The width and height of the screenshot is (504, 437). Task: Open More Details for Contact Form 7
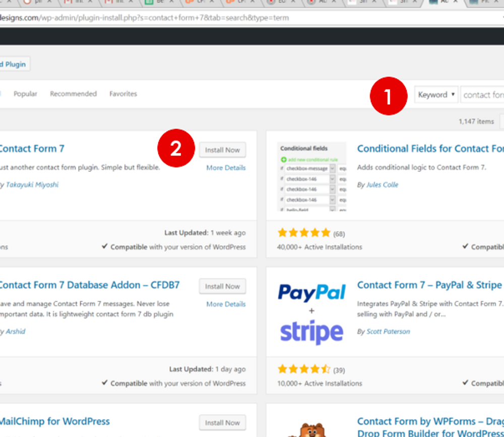[226, 167]
